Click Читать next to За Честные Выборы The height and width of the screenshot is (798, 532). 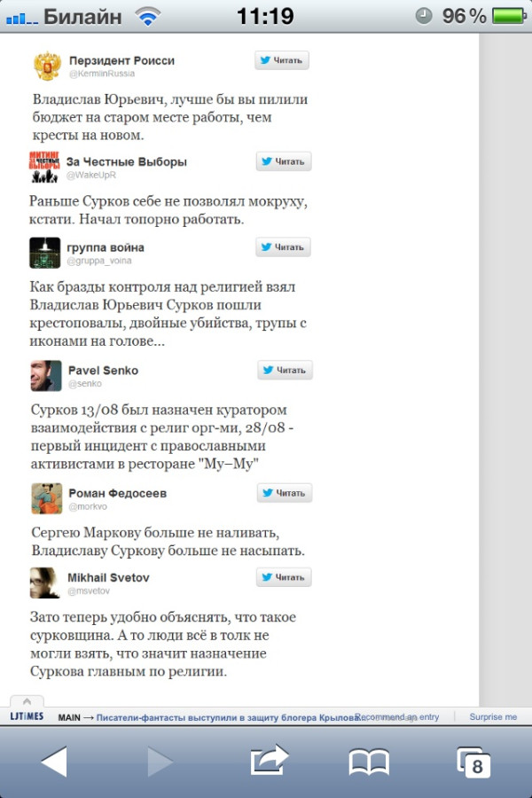(x=284, y=161)
